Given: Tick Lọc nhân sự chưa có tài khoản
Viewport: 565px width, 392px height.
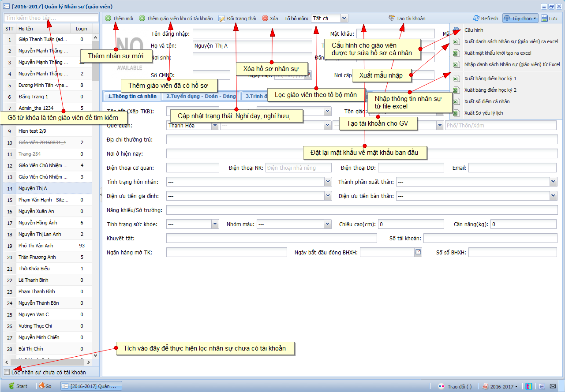Looking at the screenshot, I should [7, 372].
